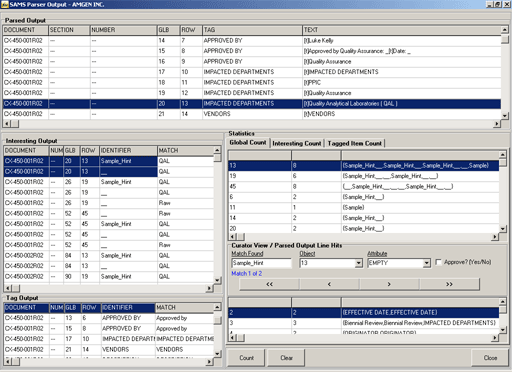Click the TEXT column header in Parsed Output
This screenshot has width=512, height=372.
tap(402, 30)
